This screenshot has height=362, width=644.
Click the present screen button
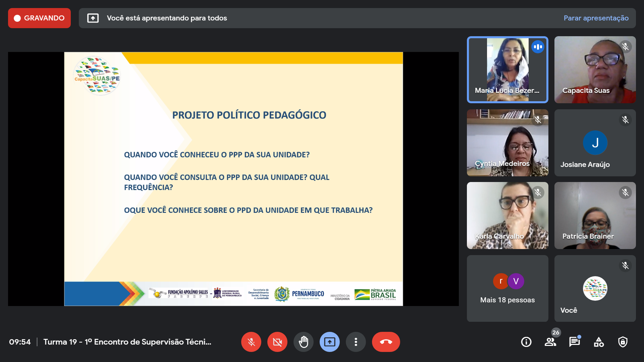(329, 342)
